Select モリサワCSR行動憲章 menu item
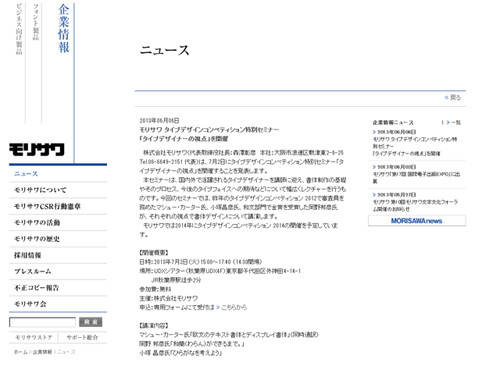Image resolution: width=500 pixels, height=366 pixels. coord(47,206)
